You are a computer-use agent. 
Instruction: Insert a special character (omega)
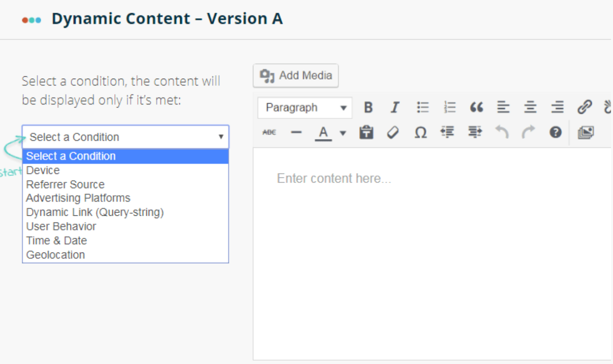420,132
